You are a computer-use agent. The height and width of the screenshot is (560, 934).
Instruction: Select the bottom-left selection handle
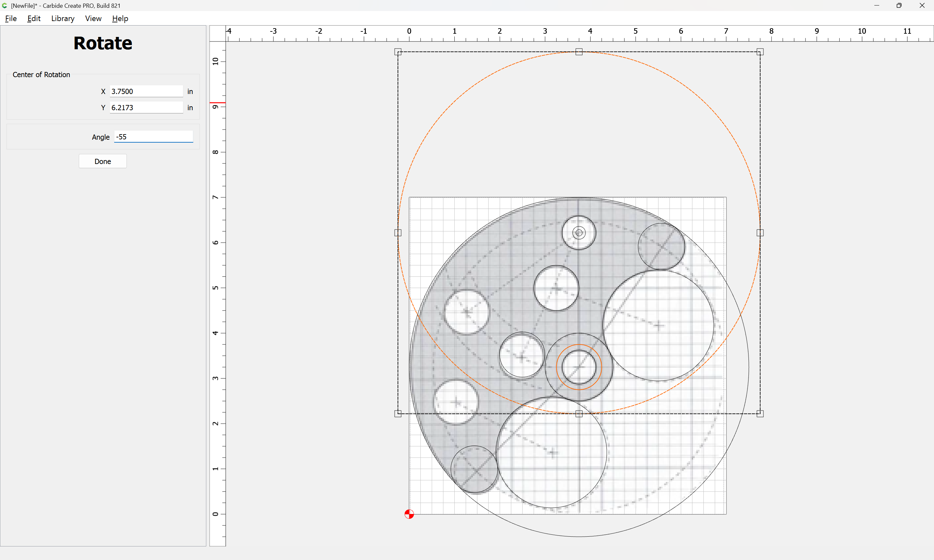point(398,414)
